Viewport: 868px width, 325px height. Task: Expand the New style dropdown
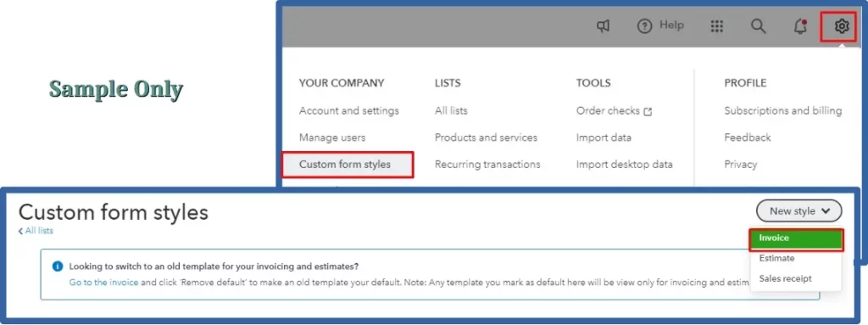pyautogui.click(x=798, y=210)
